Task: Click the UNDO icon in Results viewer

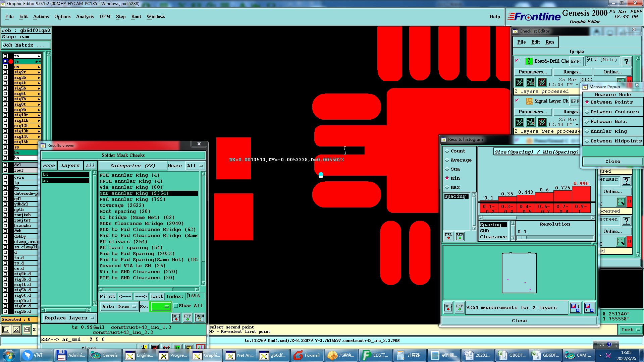Action: pyautogui.click(x=200, y=317)
